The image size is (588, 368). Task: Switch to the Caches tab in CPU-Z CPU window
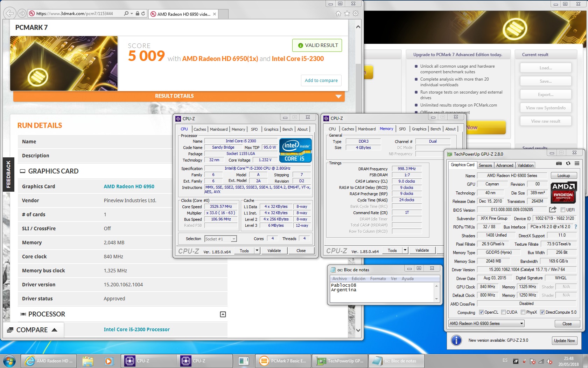coord(199,129)
